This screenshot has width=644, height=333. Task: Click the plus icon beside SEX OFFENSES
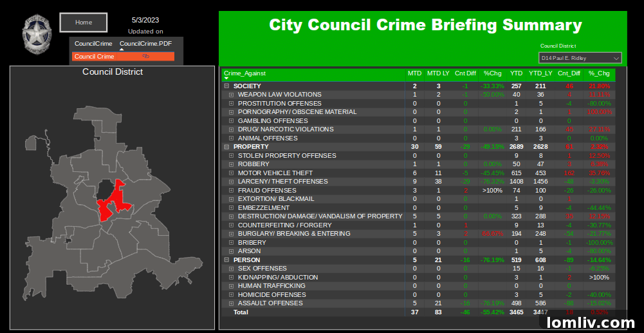point(232,269)
